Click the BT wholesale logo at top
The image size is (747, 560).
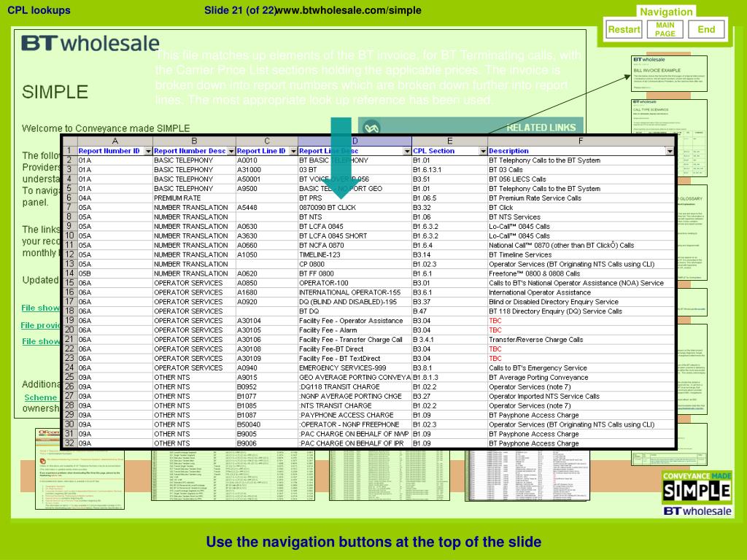coord(90,43)
